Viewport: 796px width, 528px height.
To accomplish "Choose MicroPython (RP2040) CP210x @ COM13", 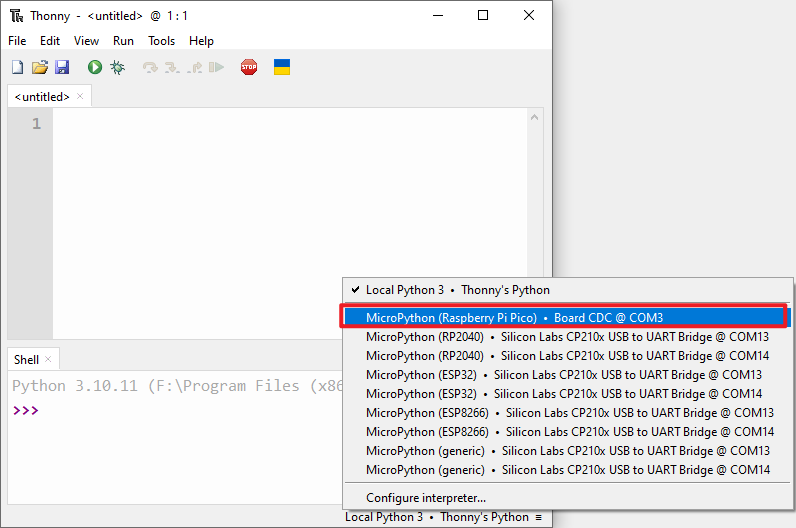I will point(568,337).
